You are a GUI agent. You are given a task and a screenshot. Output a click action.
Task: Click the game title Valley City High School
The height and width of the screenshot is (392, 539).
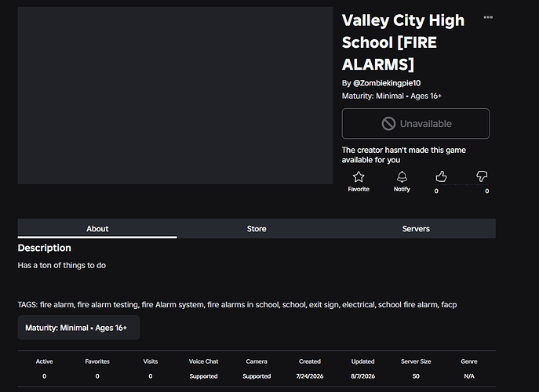pyautogui.click(x=402, y=42)
